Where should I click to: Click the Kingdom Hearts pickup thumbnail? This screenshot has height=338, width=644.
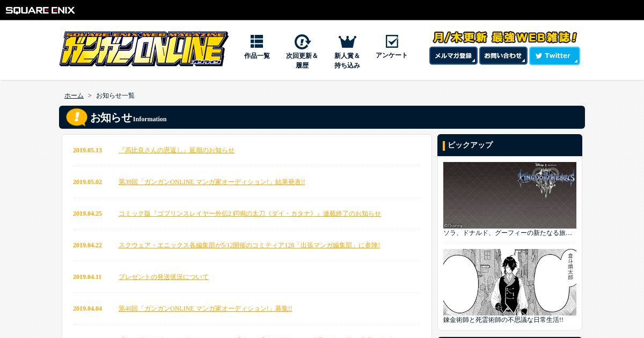coord(510,195)
